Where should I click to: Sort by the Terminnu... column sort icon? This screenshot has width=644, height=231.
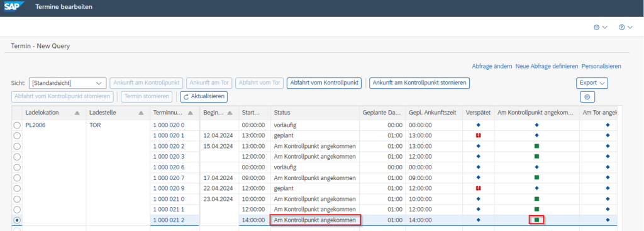(x=190, y=113)
